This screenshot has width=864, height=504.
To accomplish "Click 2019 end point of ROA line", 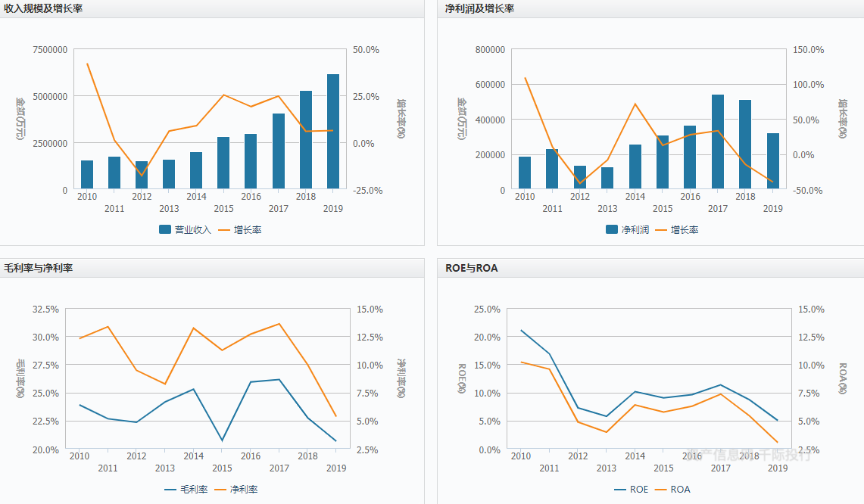I will click(777, 442).
